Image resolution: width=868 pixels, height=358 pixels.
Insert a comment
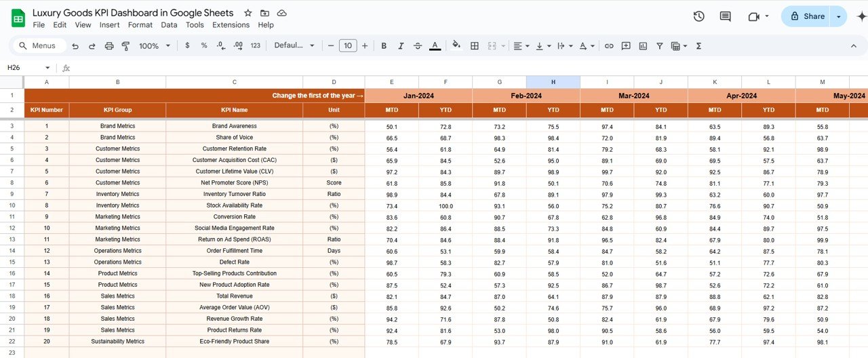[625, 45]
